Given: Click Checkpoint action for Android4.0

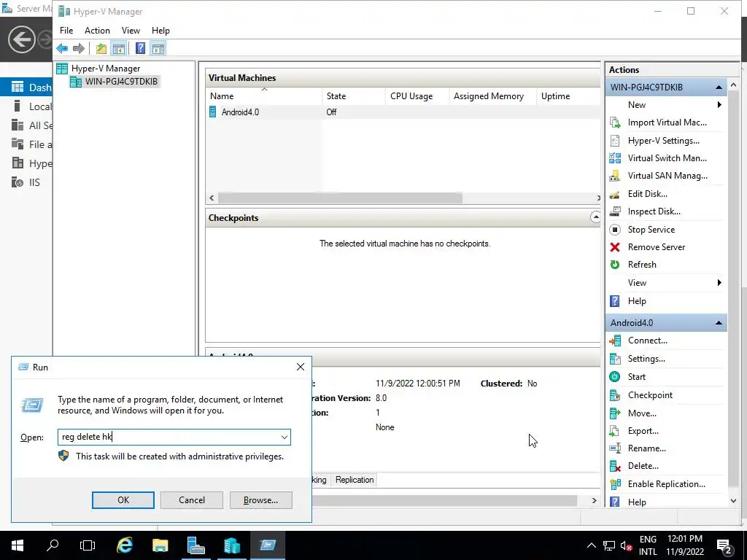Looking at the screenshot, I should [650, 394].
